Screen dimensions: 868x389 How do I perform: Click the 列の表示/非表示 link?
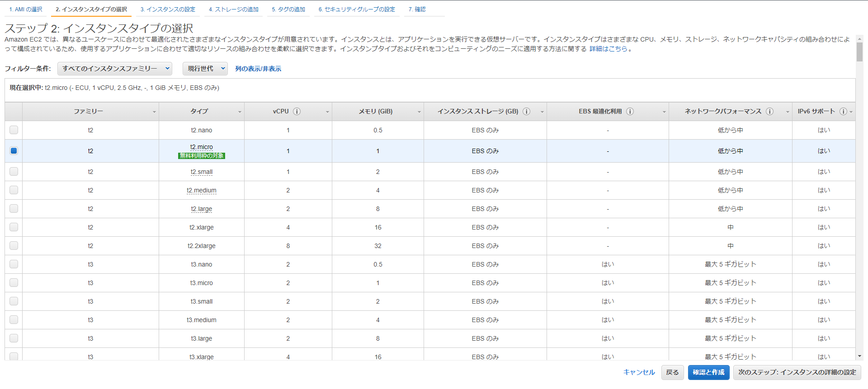pyautogui.click(x=258, y=69)
